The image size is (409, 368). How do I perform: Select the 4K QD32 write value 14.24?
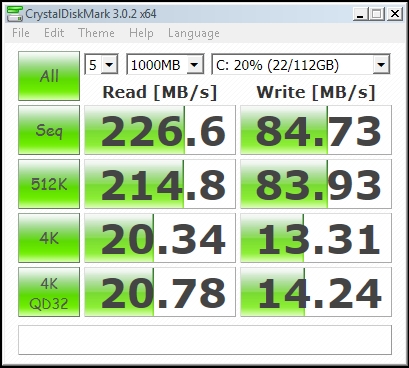tap(316, 292)
